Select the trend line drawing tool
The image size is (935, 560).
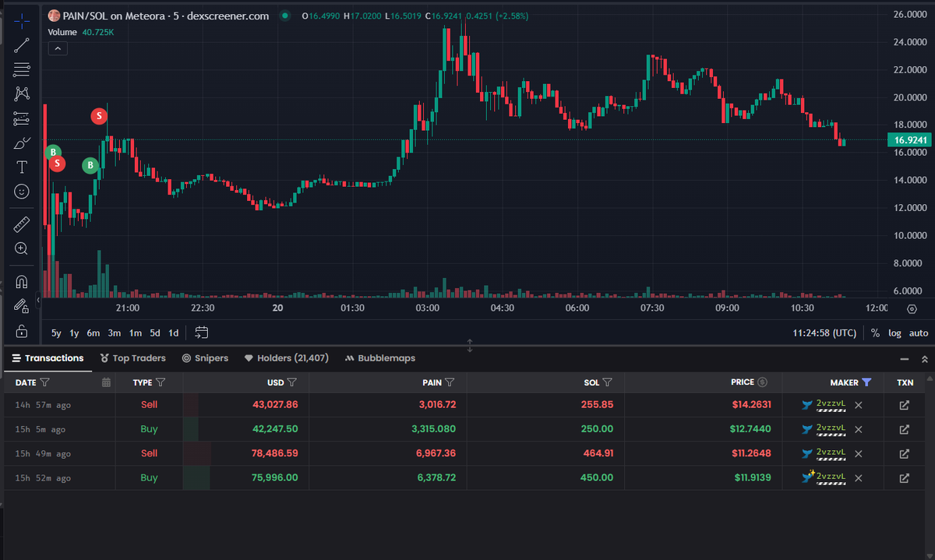(x=21, y=46)
